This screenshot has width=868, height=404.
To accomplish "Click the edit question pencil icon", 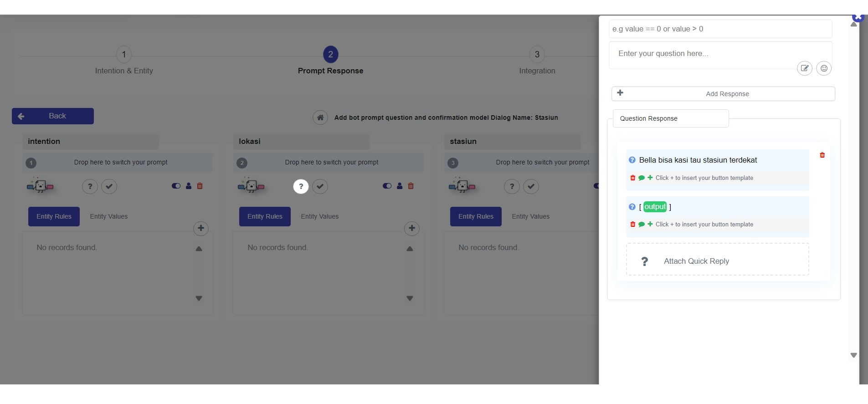I will [805, 68].
